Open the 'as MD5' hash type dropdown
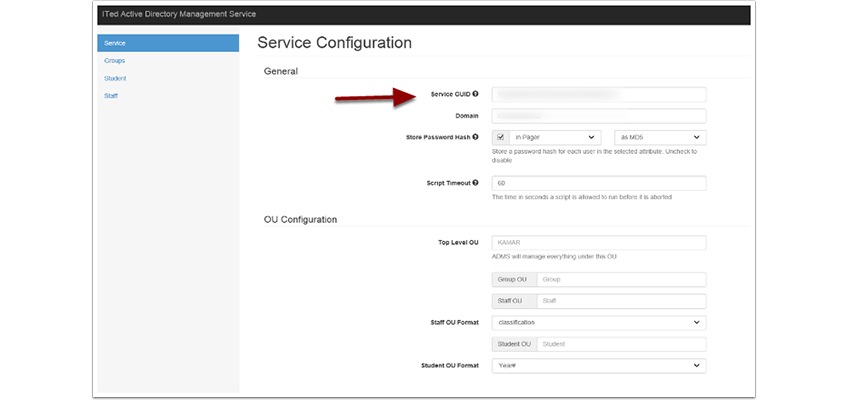The image size is (850, 400). pos(660,138)
